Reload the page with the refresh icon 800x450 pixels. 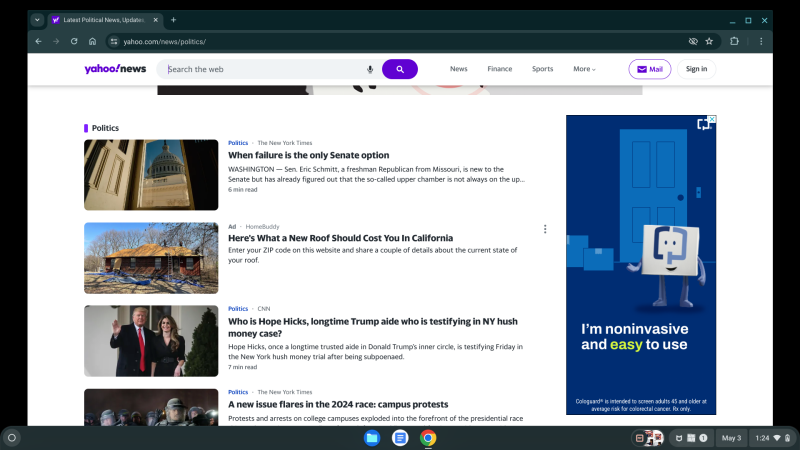coord(74,41)
